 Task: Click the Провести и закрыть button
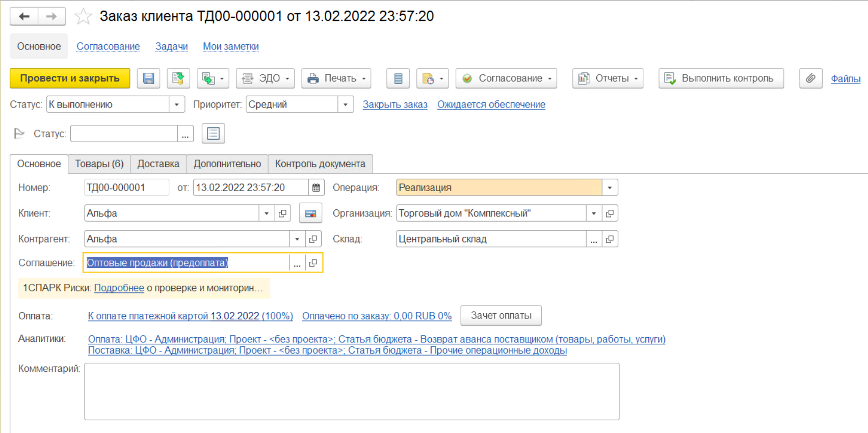tap(70, 78)
